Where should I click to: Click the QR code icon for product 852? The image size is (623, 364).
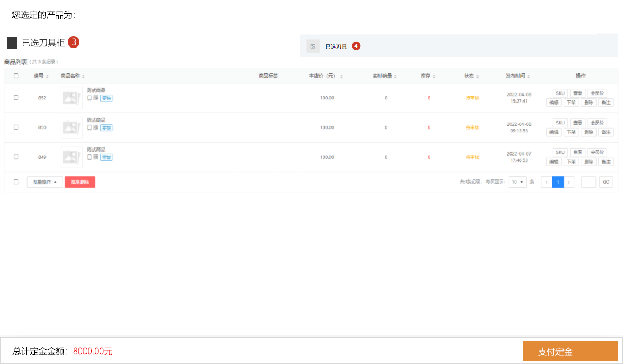point(96,98)
